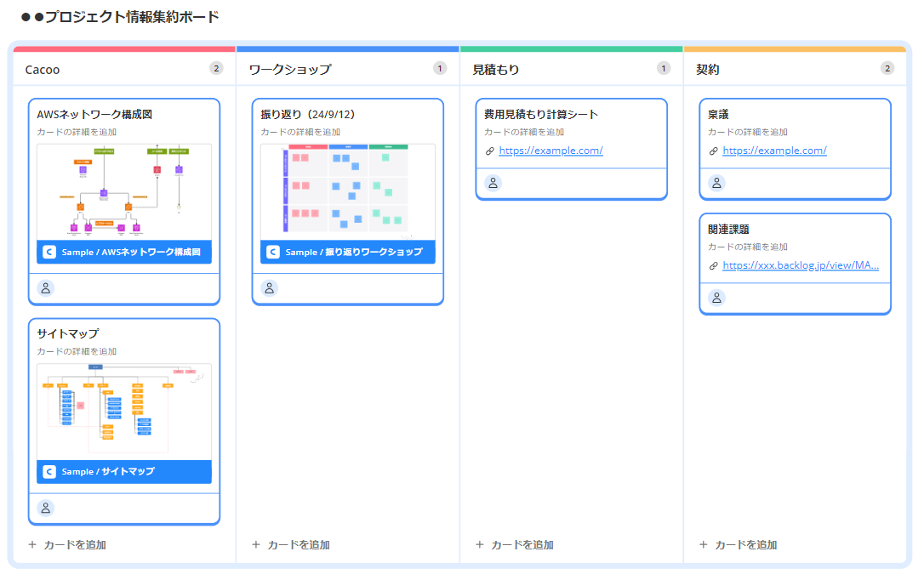
Task: Click Cacoo logo icon on Sample / サイトマップ bar
Action: point(49,471)
